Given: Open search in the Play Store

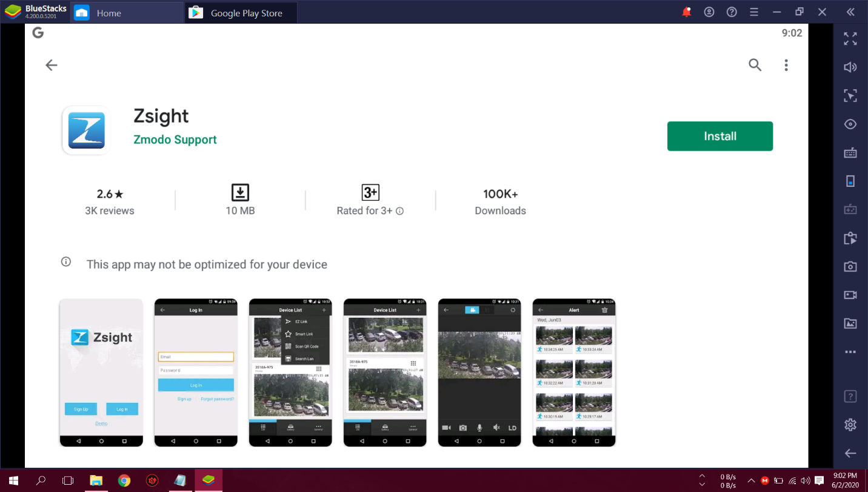Looking at the screenshot, I should tap(755, 66).
